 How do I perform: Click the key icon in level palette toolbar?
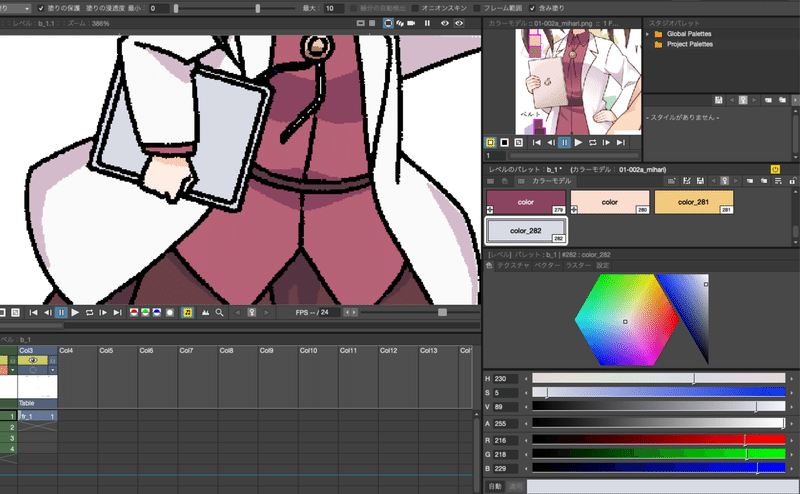click(x=724, y=181)
